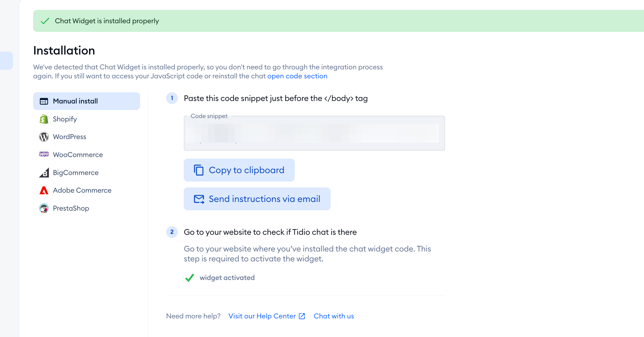
Task: Click the email envelope icon
Action: tap(199, 199)
